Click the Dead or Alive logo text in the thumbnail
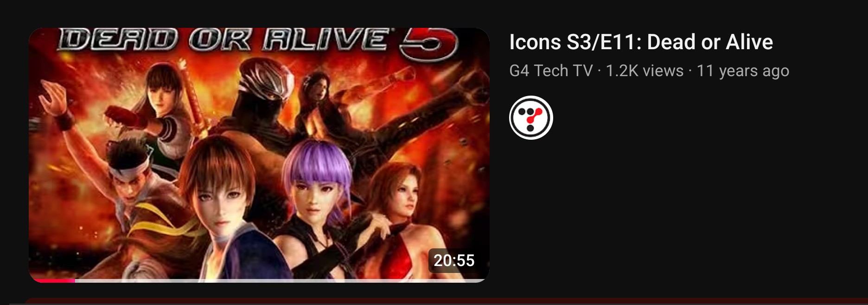This screenshot has width=868, height=305. (223, 40)
